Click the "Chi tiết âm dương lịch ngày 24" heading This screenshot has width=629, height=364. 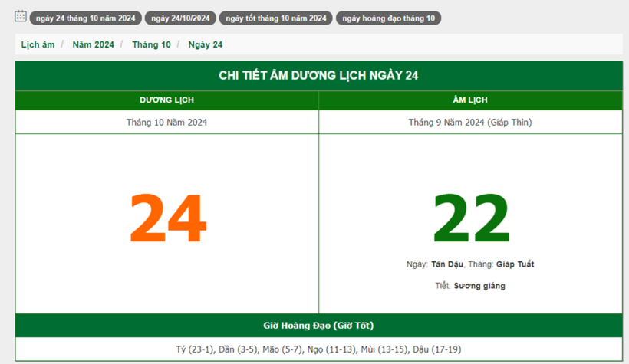318,75
